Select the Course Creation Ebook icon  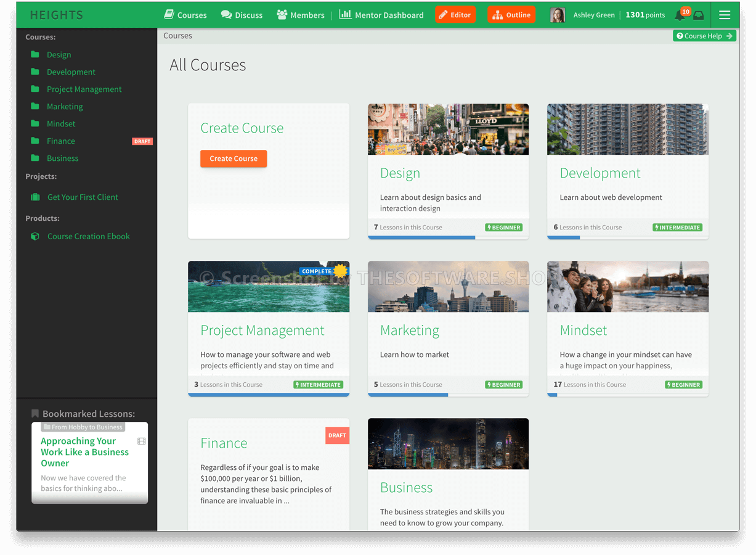coord(35,236)
